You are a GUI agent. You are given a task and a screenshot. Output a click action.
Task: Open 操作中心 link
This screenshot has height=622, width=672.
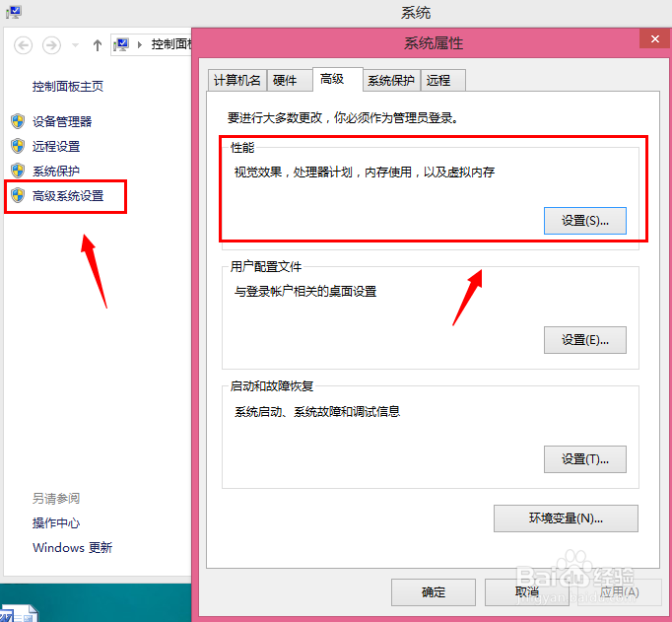click(56, 523)
